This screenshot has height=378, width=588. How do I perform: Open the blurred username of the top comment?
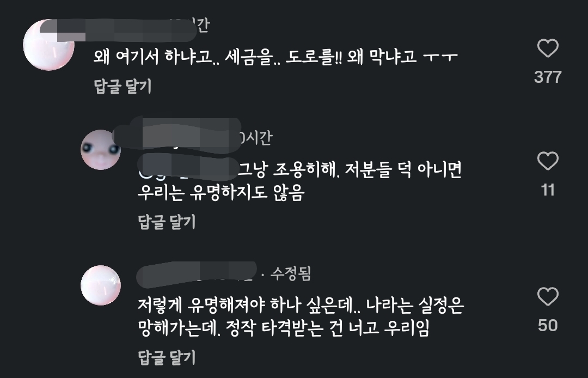(118, 29)
